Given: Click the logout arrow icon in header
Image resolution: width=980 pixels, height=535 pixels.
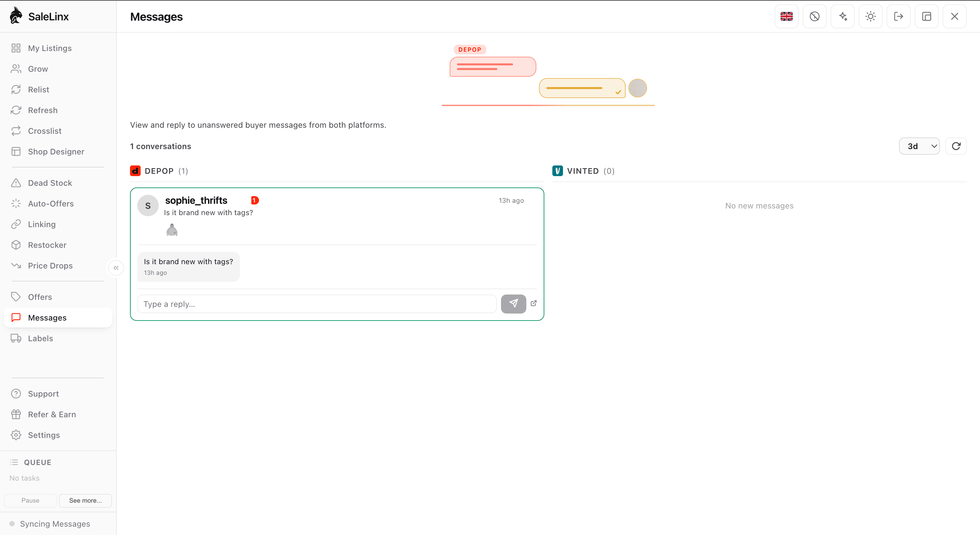Looking at the screenshot, I should pyautogui.click(x=899, y=16).
